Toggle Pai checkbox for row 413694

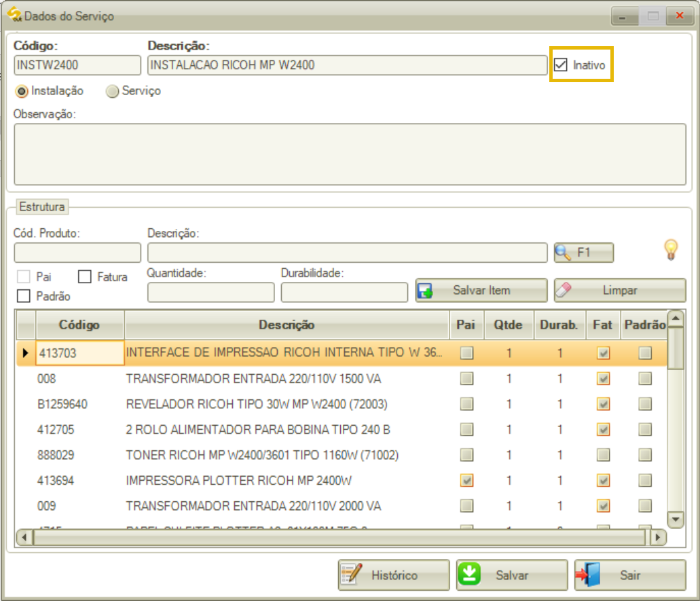click(466, 481)
